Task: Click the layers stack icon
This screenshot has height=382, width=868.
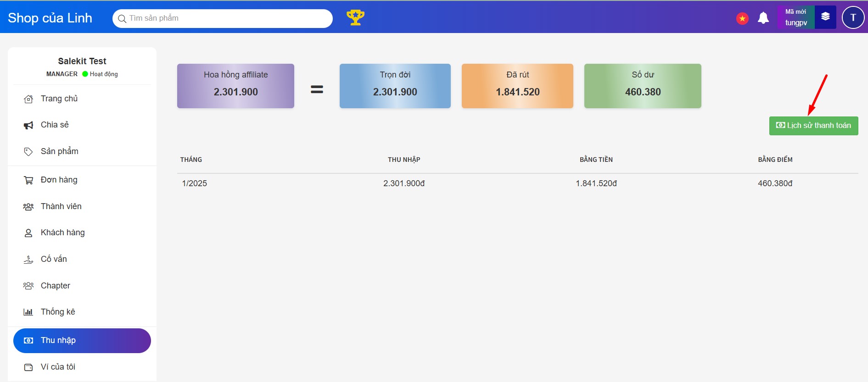Action: [825, 17]
